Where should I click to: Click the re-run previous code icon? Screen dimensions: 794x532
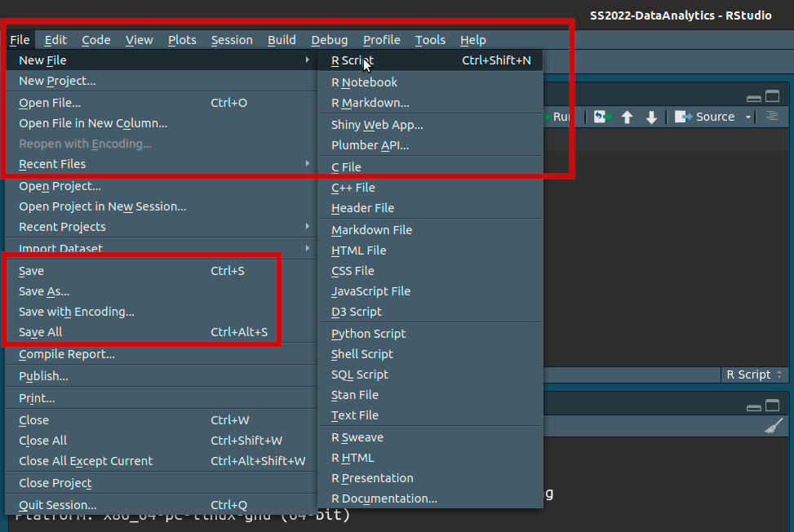coord(602,117)
